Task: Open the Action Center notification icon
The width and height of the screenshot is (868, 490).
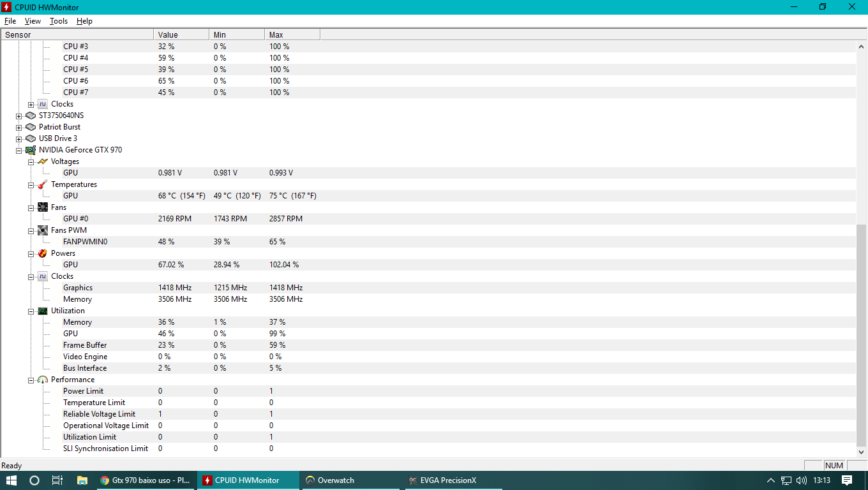Action: tap(847, 480)
